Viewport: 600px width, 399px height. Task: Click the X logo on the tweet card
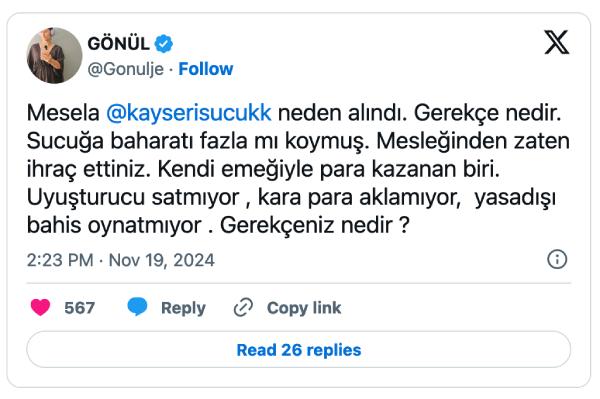point(556,42)
